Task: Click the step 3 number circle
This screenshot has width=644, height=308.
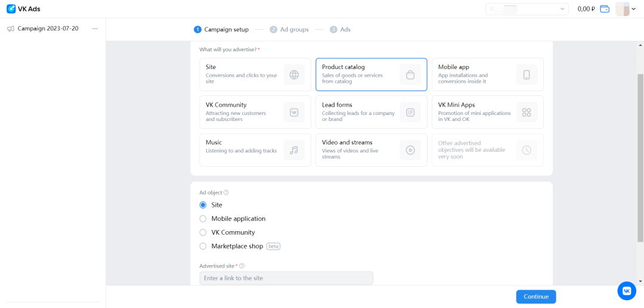Action: 333,30
